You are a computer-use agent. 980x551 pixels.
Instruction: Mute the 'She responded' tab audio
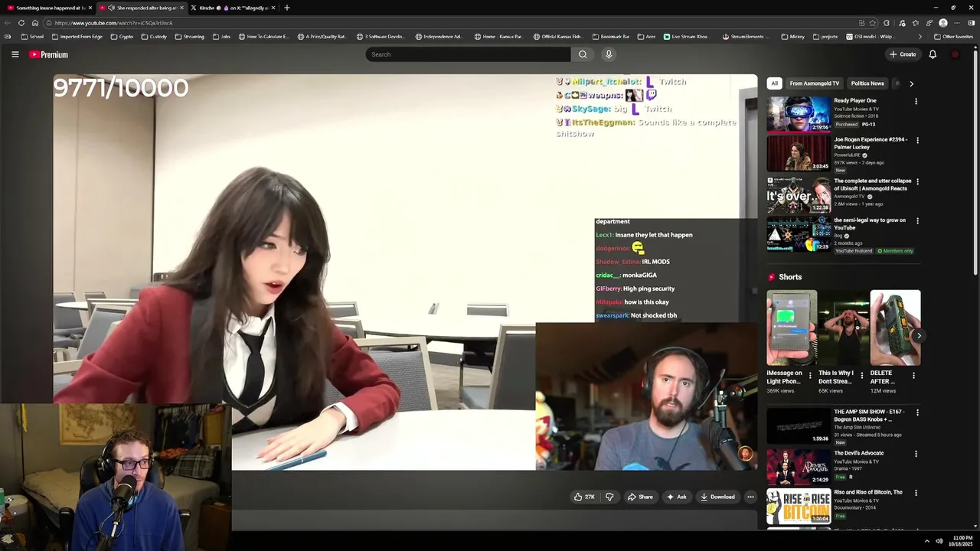(112, 8)
